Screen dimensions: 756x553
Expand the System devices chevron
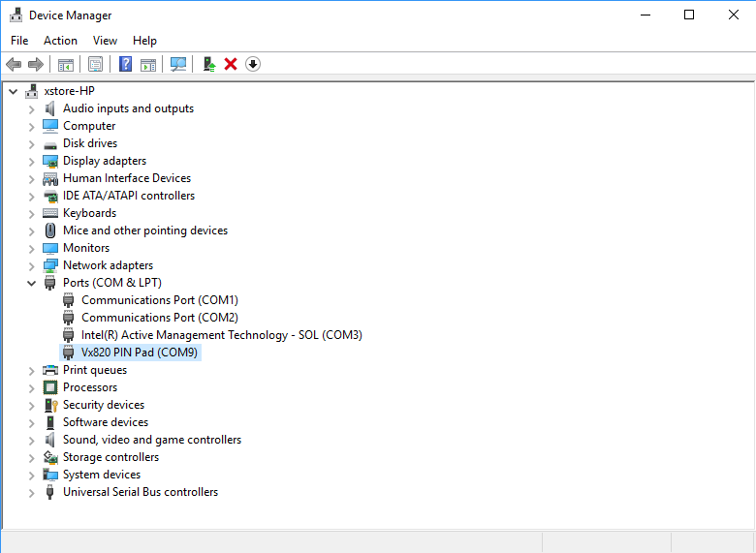coord(31,475)
